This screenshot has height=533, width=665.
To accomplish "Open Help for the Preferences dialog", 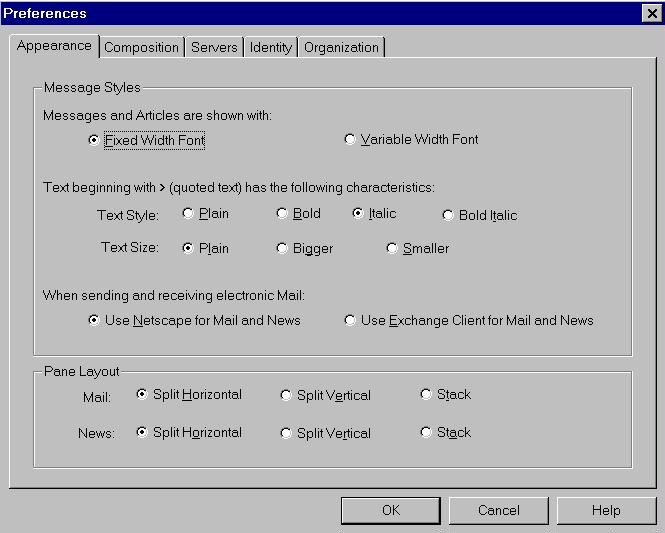I will point(606,511).
